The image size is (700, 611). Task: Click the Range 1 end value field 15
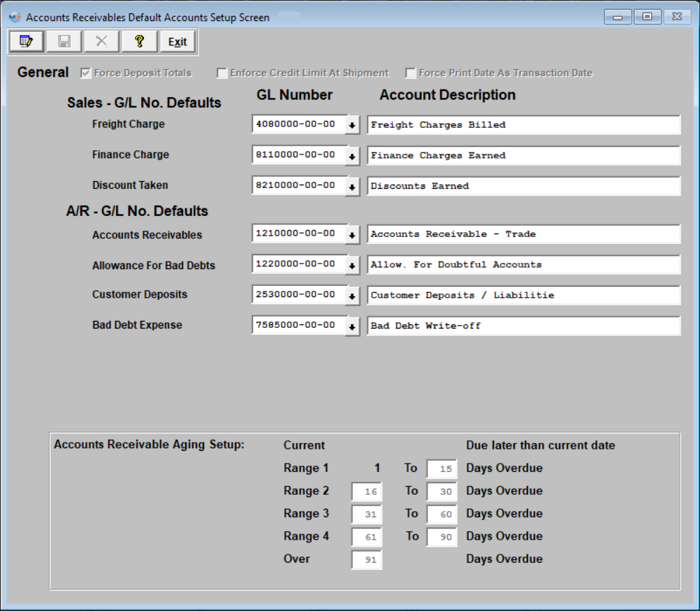pyautogui.click(x=442, y=468)
